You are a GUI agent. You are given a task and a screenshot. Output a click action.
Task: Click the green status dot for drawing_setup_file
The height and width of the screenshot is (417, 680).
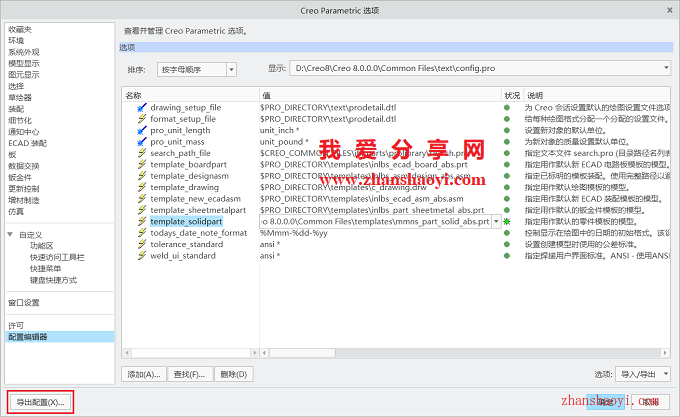tap(507, 108)
